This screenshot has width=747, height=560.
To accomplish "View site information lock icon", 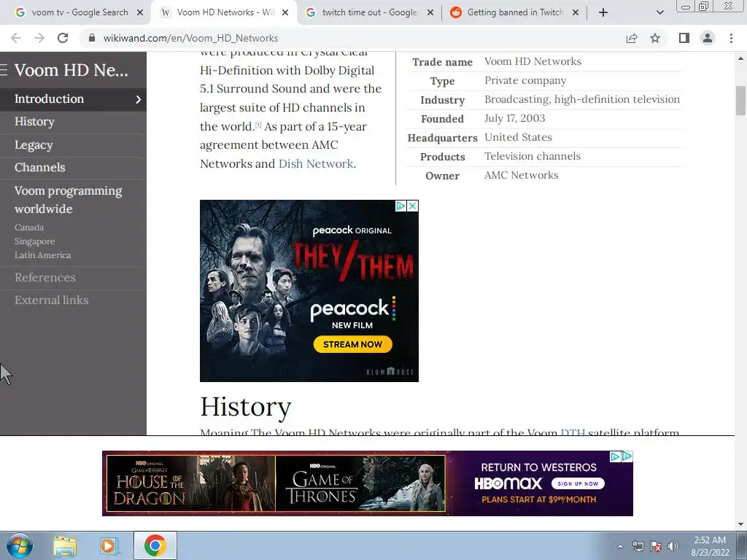I will (92, 38).
